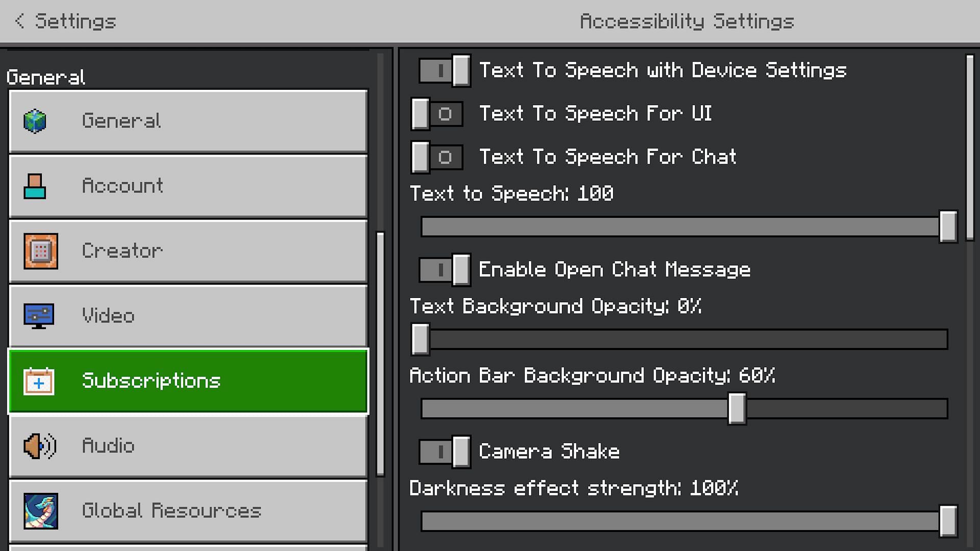This screenshot has width=980, height=551.
Task: Open the Account settings panel
Action: point(188,186)
